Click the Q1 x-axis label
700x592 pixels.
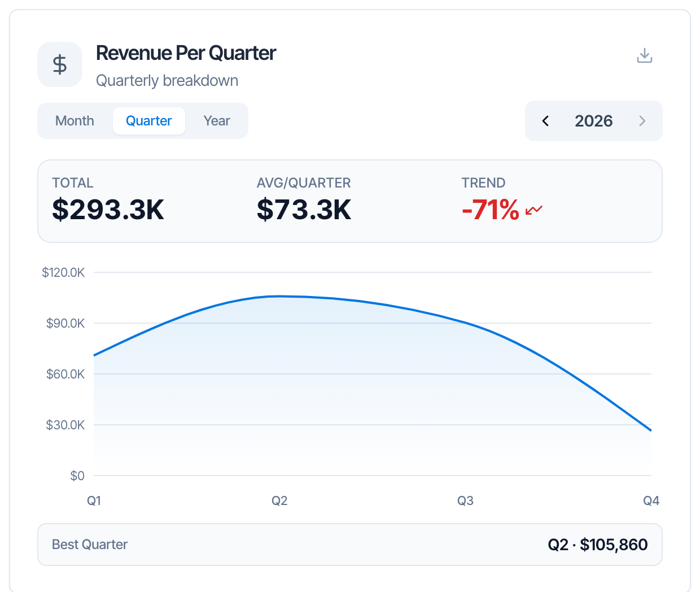94,500
